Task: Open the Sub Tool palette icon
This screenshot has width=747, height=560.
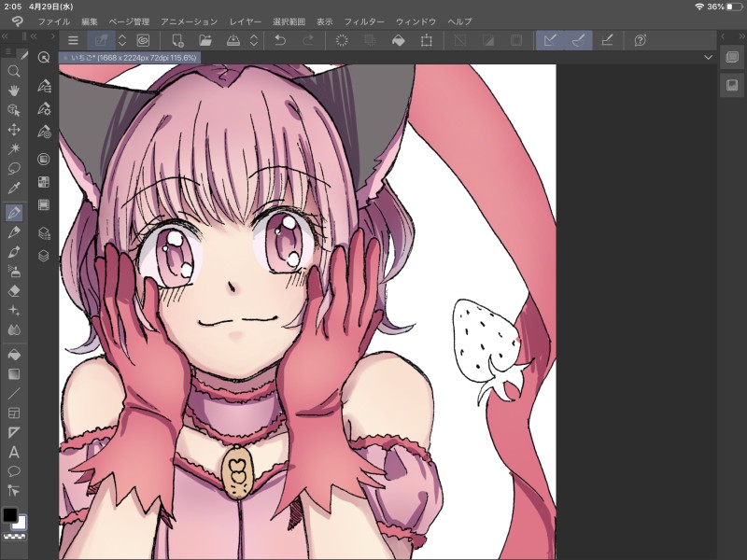Action: 44,86
